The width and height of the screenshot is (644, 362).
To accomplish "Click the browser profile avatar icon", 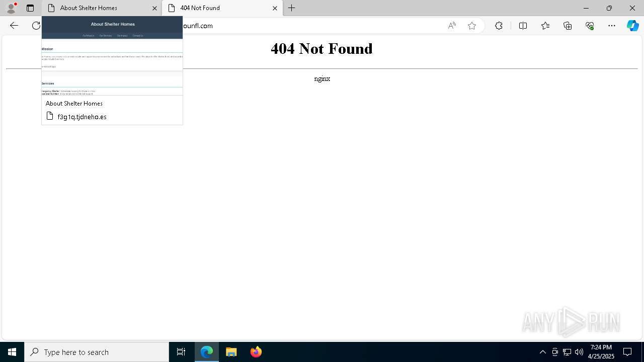I will coord(11,8).
